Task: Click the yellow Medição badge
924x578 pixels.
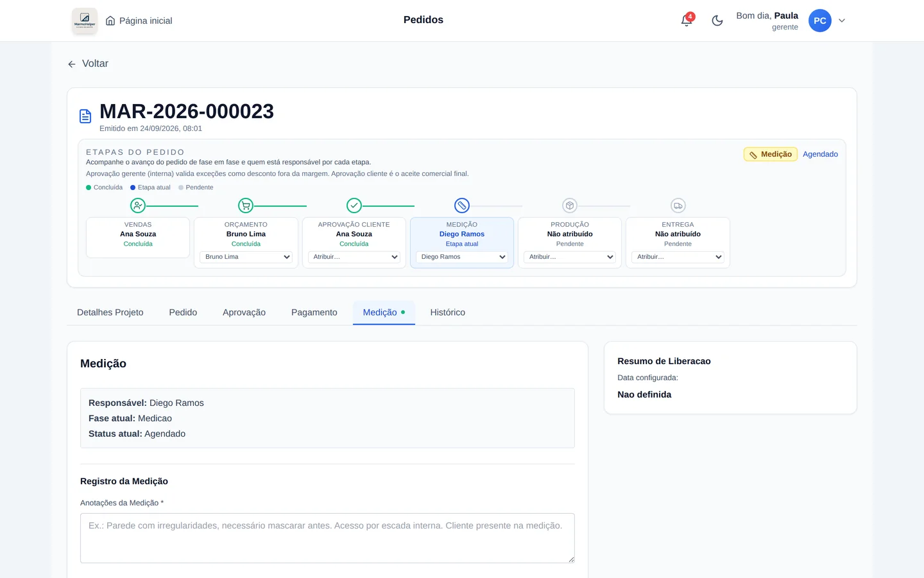Action: tap(771, 154)
